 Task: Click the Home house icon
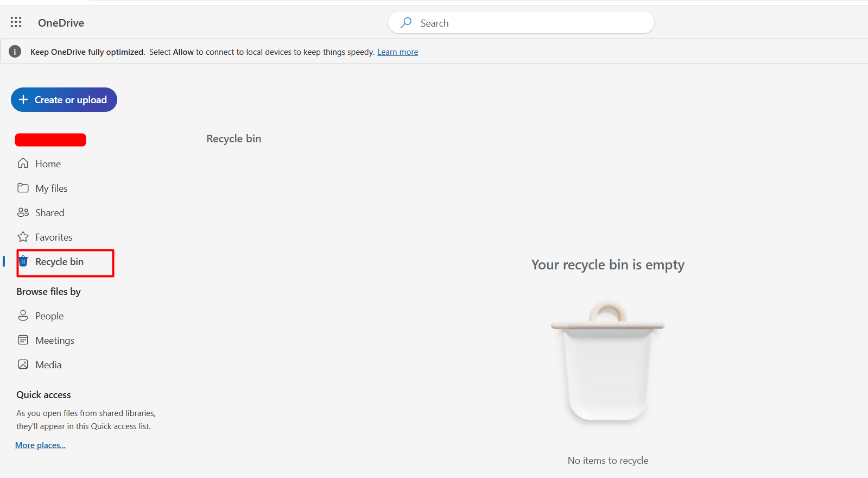click(x=23, y=163)
